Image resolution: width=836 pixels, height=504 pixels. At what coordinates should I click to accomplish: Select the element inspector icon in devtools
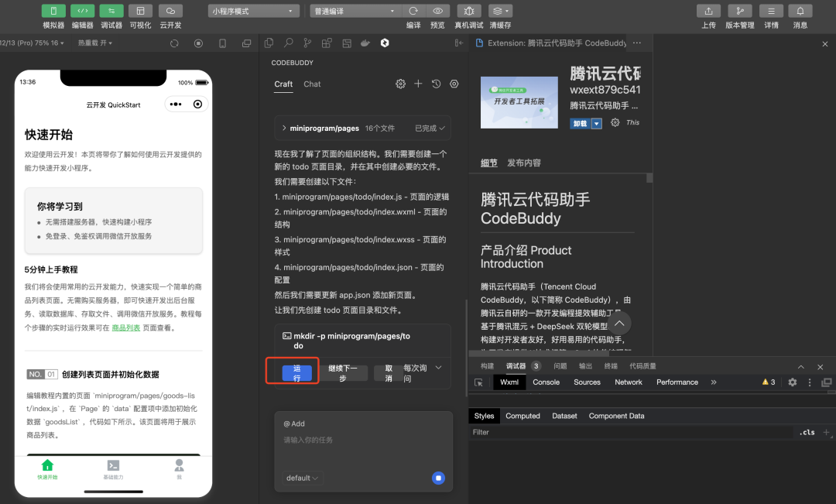pyautogui.click(x=478, y=382)
